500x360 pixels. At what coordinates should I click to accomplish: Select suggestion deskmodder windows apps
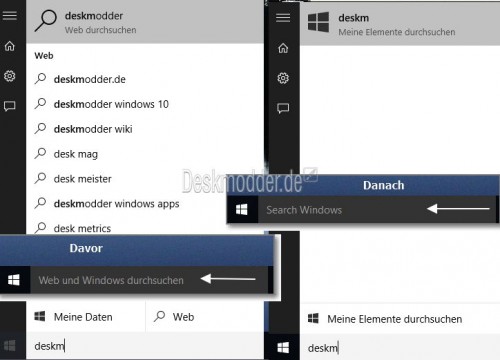127,204
